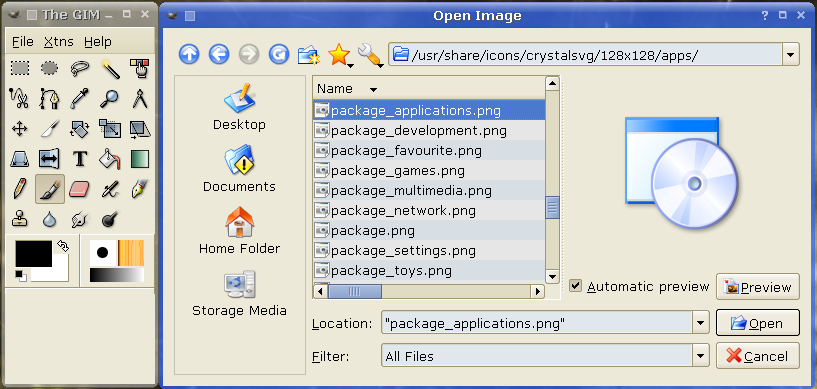Screen dimensions: 817x389
Task: Open Storage Media in sidebar
Action: (239, 293)
